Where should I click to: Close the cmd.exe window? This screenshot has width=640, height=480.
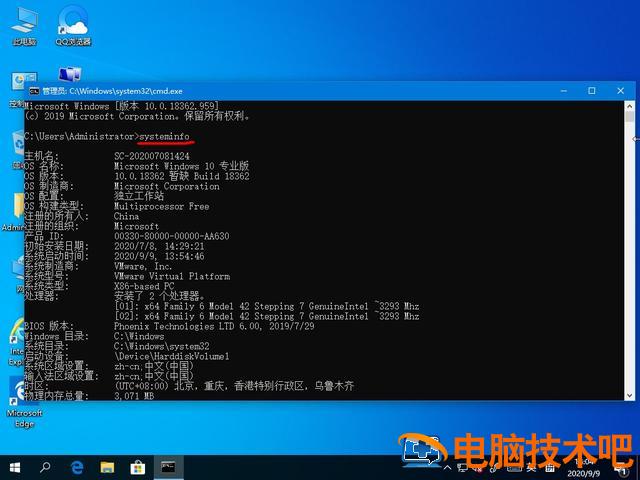pos(620,91)
